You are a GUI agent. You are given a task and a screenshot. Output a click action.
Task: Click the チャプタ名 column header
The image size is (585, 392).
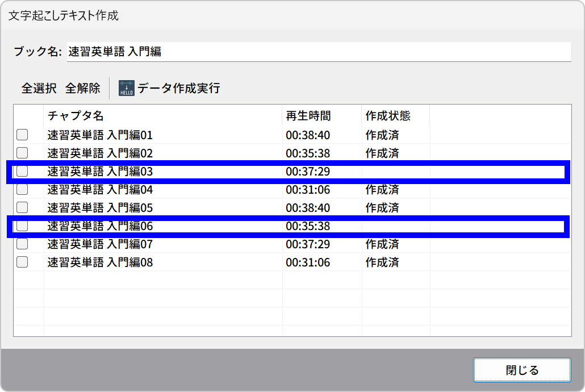tap(163, 116)
